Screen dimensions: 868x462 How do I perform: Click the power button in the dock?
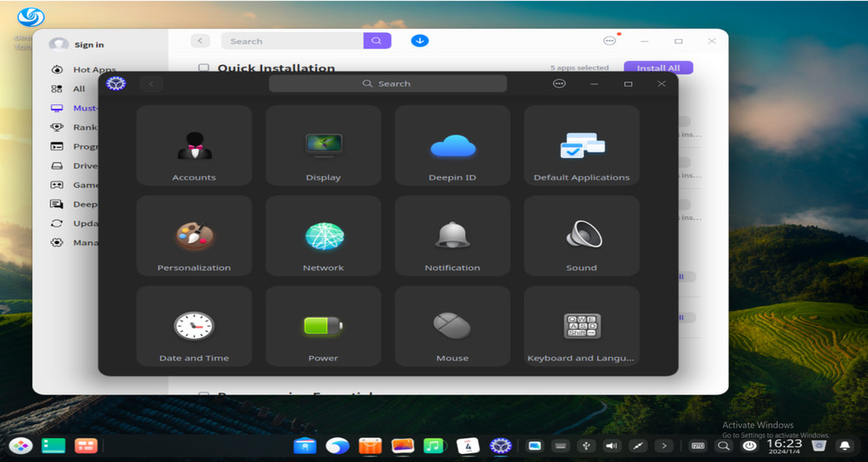pos(749,446)
